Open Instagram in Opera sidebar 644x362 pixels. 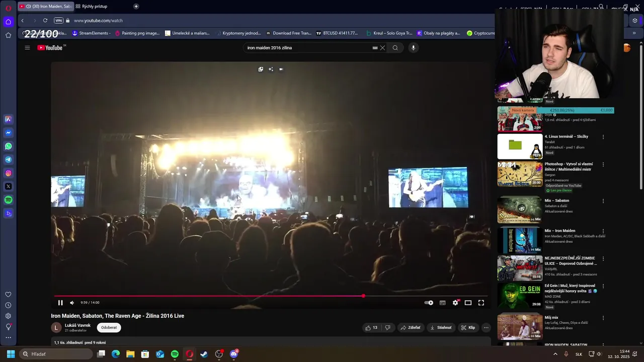pos(8,173)
